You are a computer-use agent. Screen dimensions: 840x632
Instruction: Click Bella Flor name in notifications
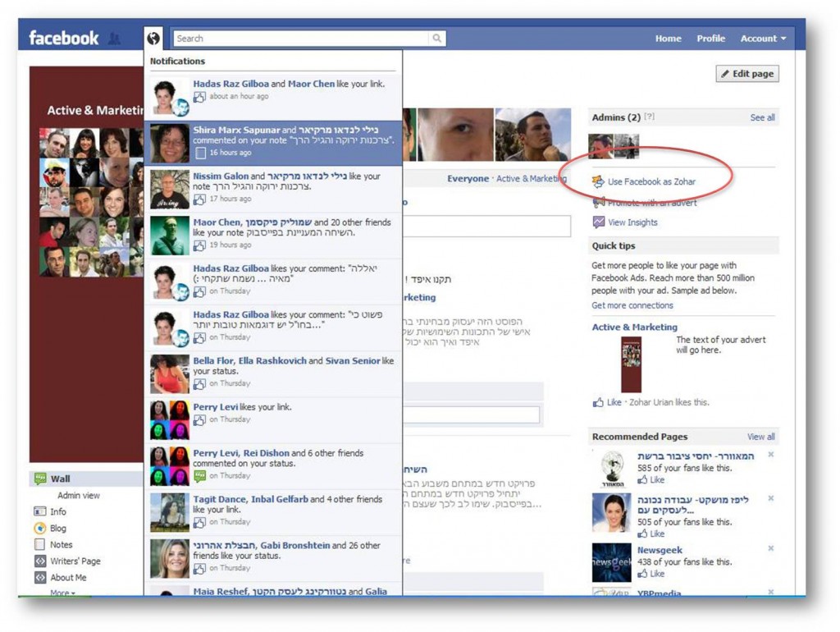pos(214,361)
